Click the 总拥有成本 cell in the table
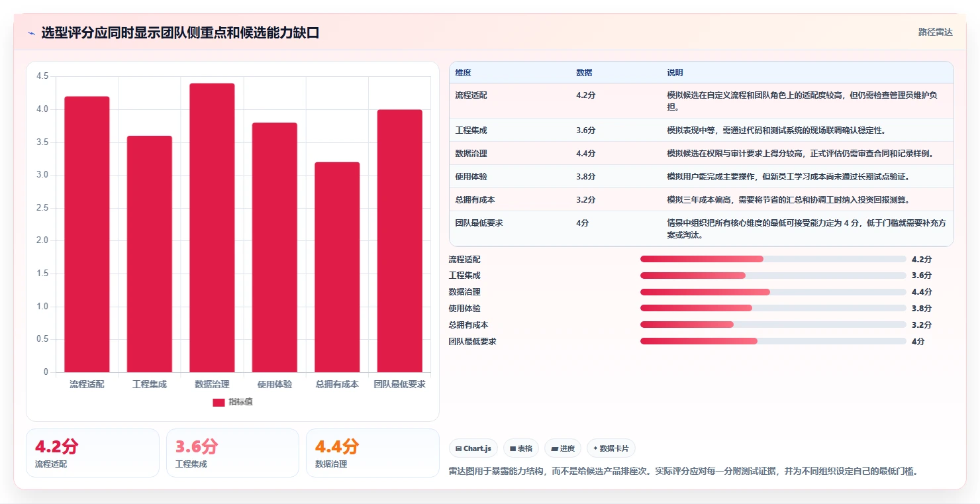 click(x=475, y=200)
